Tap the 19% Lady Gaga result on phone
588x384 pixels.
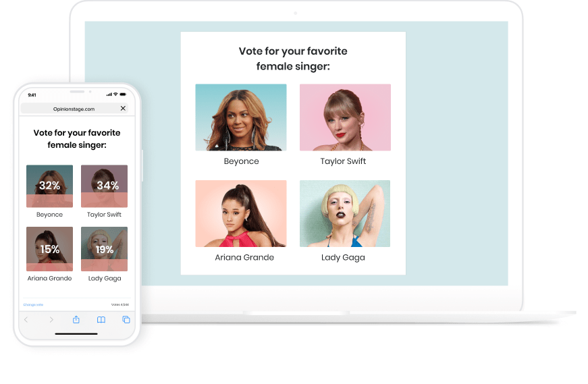(104, 248)
